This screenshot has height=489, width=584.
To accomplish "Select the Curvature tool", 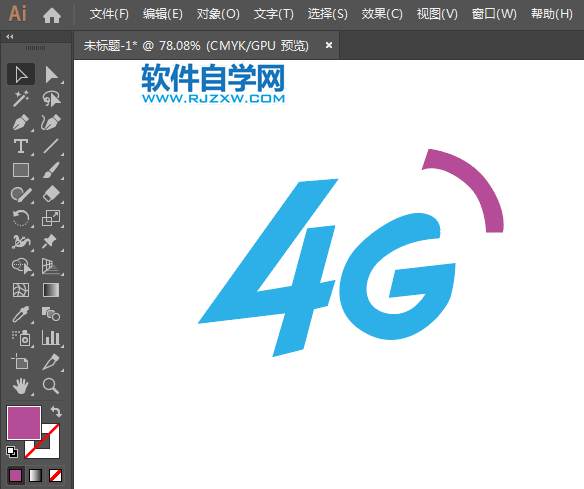I will tap(51, 122).
